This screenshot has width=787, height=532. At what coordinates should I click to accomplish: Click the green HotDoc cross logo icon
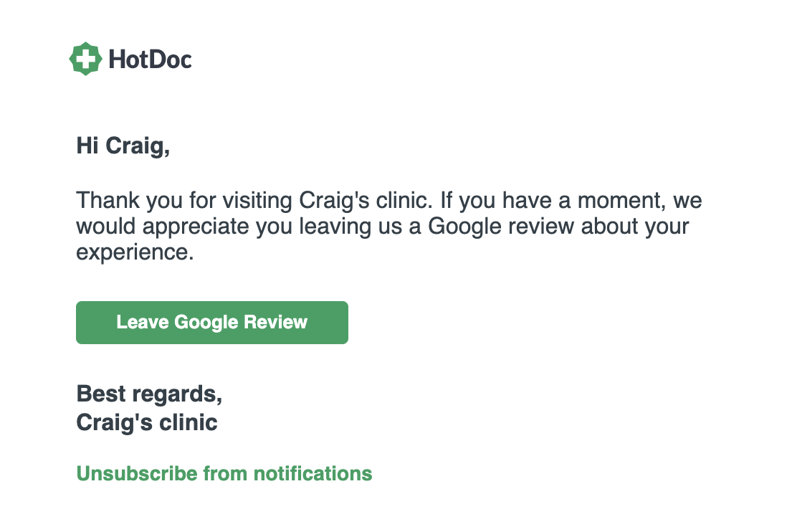point(86,59)
